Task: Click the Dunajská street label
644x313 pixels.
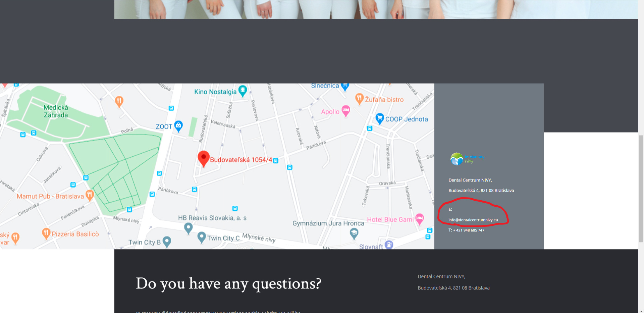Action: [x=90, y=221]
